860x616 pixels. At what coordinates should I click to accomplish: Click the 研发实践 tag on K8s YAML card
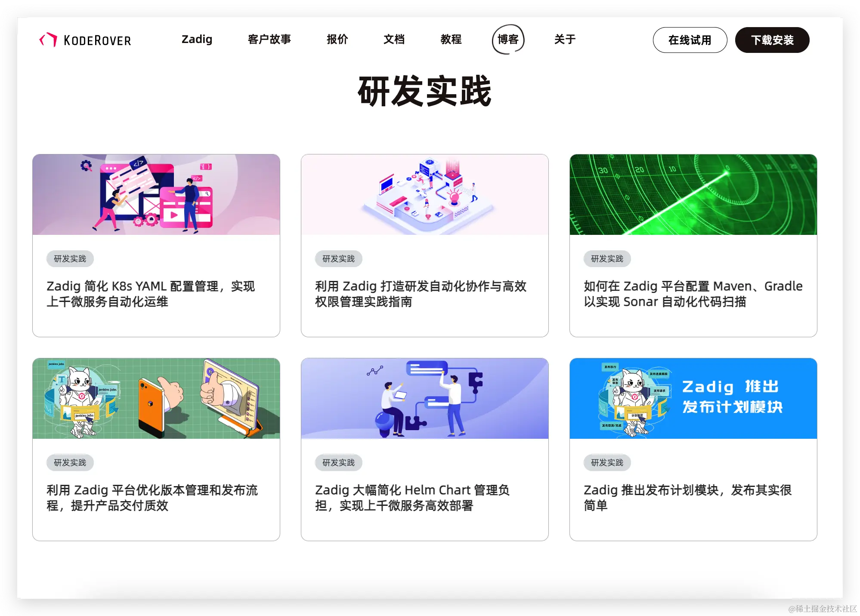70,259
